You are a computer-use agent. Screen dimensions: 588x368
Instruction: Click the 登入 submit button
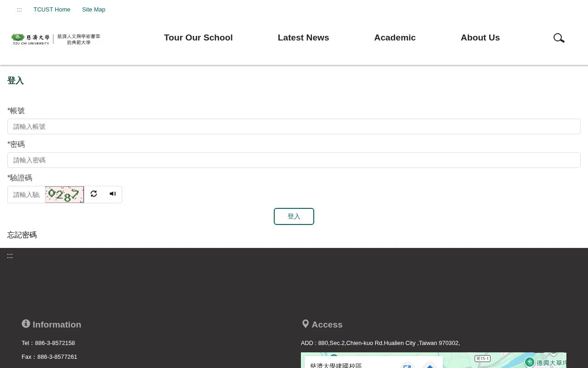point(294,217)
